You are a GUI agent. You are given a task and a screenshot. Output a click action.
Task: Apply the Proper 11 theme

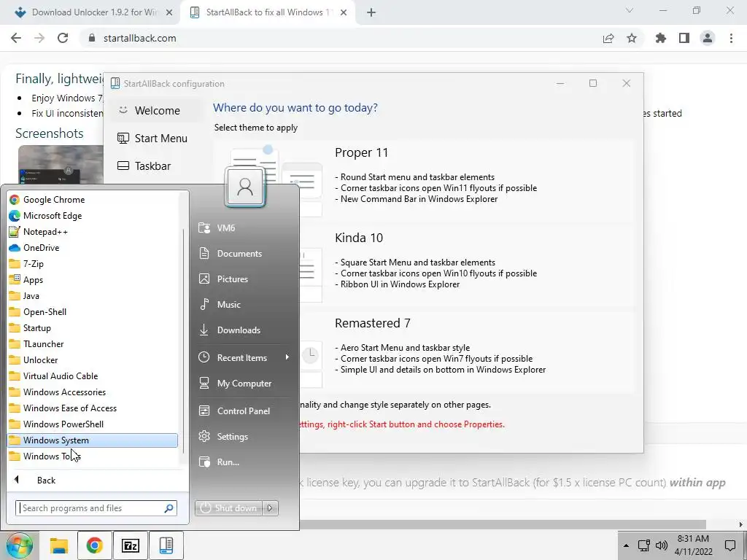pyautogui.click(x=424, y=179)
